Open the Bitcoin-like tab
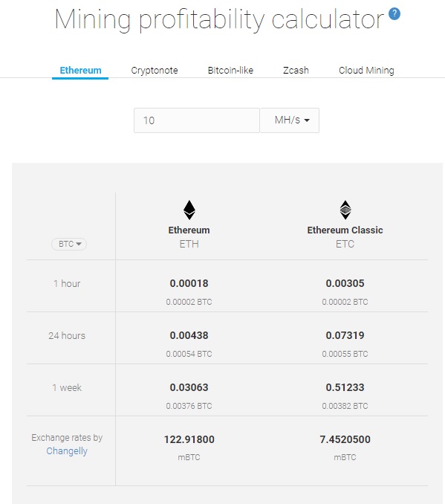Image resolution: width=445 pixels, height=504 pixels. tap(230, 70)
